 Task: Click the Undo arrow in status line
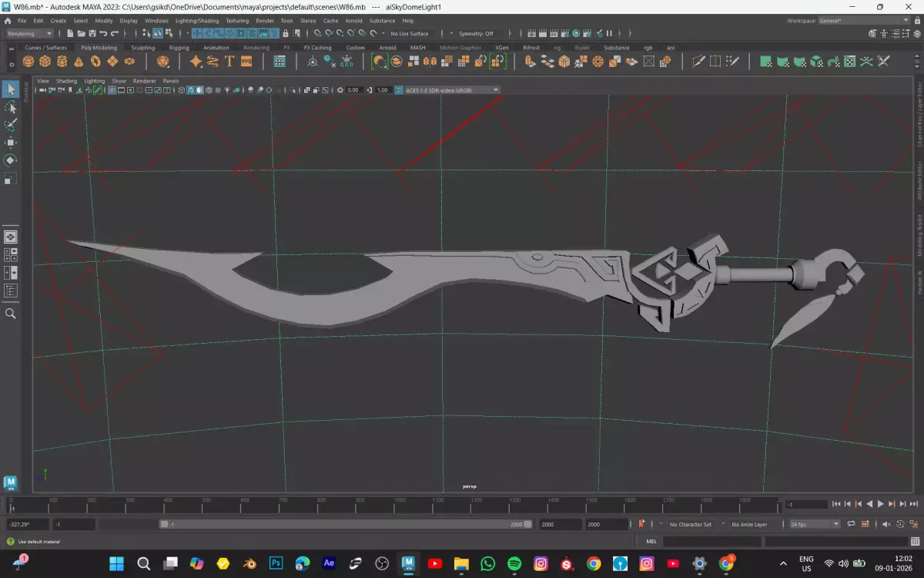103,34
